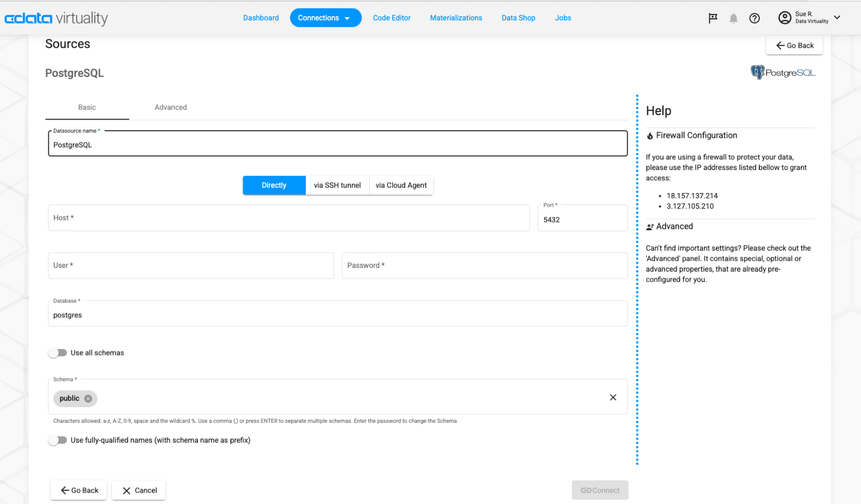Click the PostgreSQL logo above the Help panel
Image resolution: width=861 pixels, height=504 pixels.
pyautogui.click(x=783, y=72)
